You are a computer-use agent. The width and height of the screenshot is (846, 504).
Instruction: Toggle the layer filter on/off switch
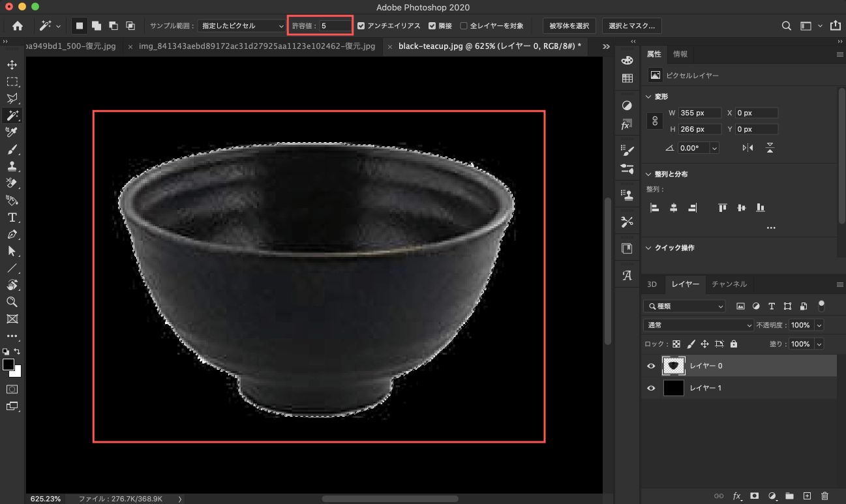click(x=821, y=305)
